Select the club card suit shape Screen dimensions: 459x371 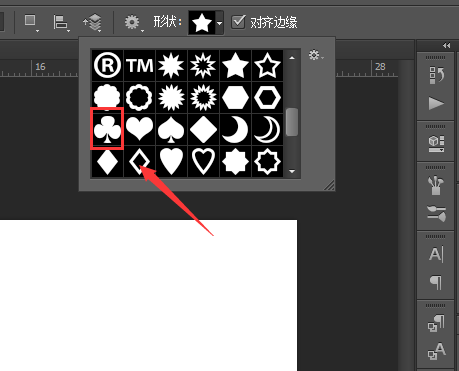pos(107,129)
